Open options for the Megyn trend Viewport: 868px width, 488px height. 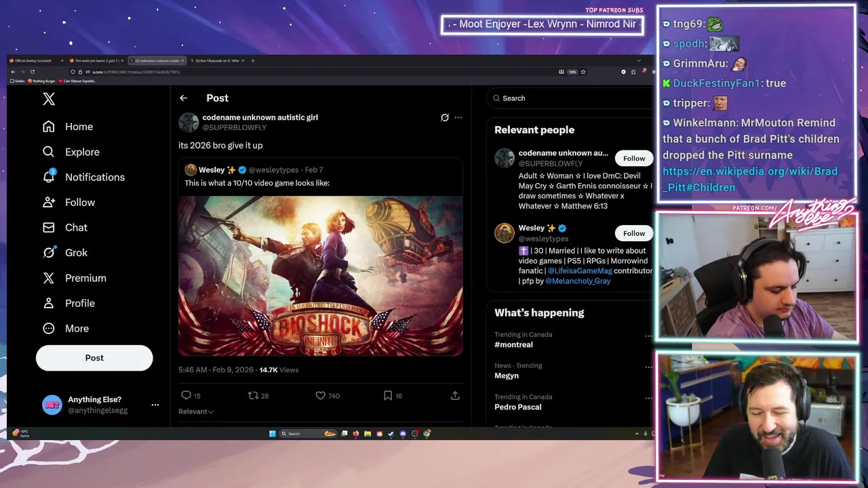click(648, 367)
